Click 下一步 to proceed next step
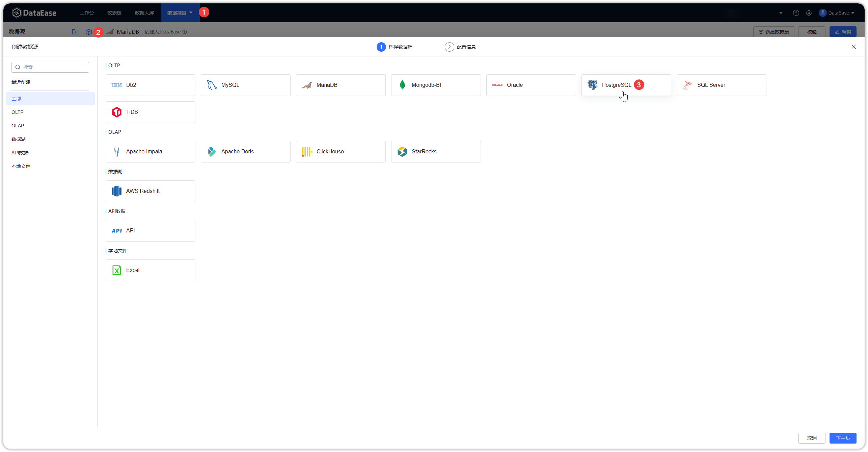Image resolution: width=868 pixels, height=452 pixels. (843, 438)
